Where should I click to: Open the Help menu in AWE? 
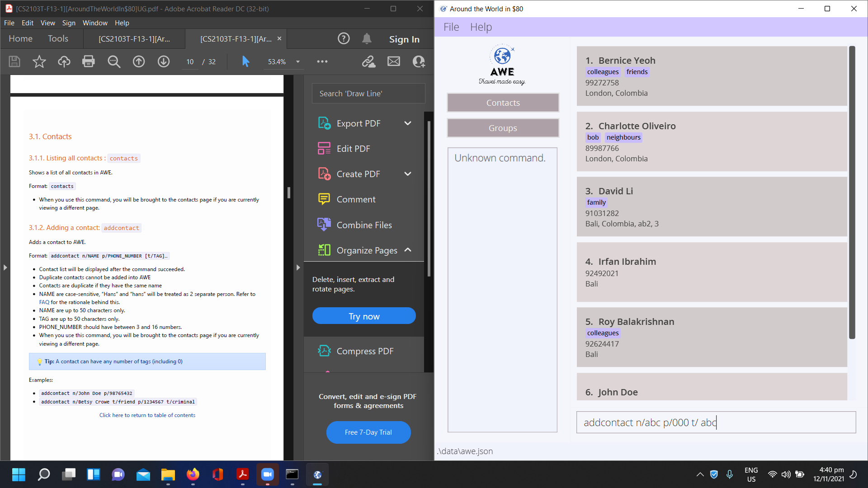coord(481,27)
